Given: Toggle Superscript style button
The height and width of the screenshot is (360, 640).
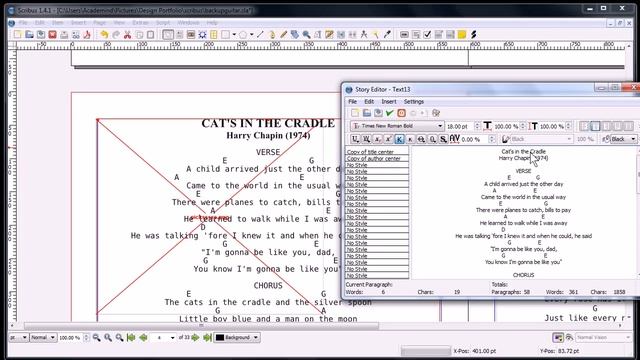Looking at the screenshot, I should pos(389,139).
